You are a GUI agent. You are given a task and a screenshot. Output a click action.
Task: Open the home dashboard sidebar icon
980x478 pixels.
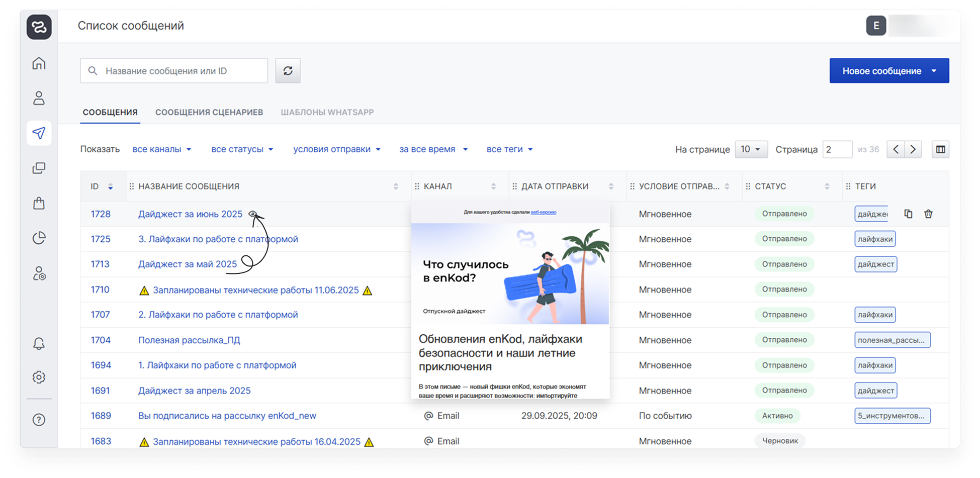tap(39, 64)
